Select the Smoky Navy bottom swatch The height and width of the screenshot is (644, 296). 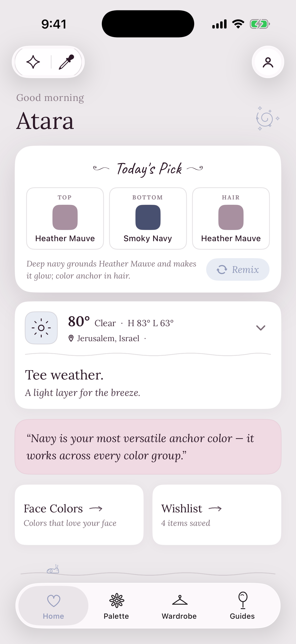148,219
